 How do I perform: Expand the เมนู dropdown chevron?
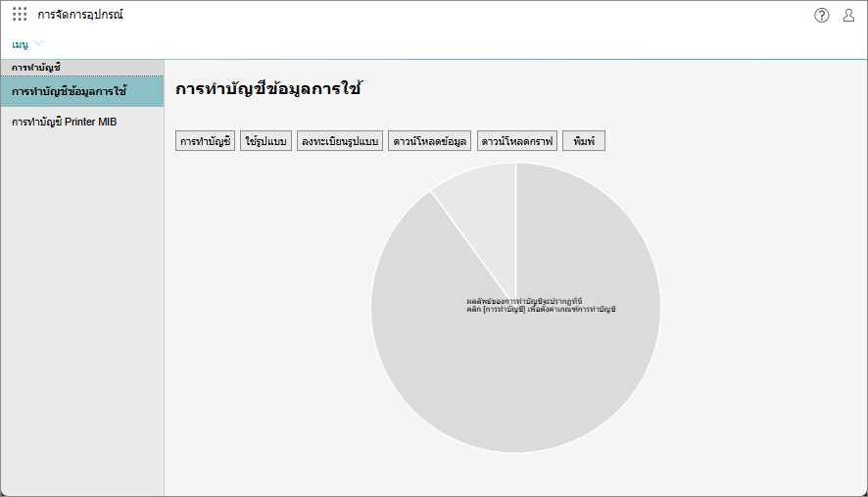39,43
